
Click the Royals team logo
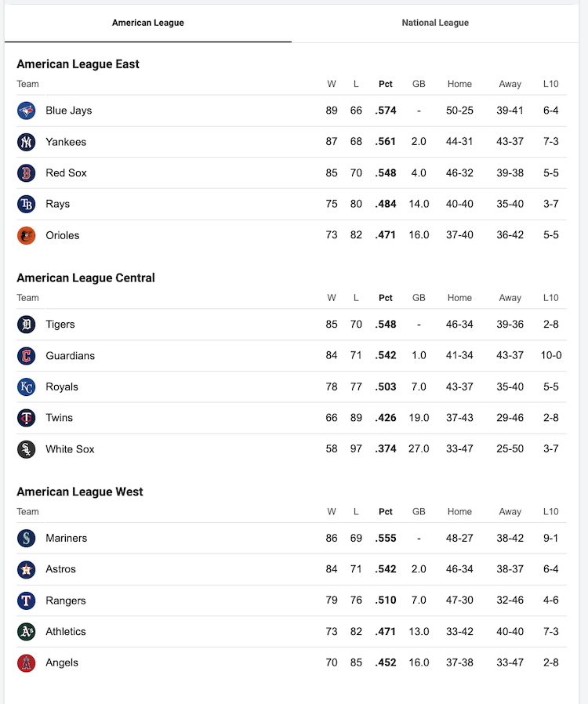point(27,386)
